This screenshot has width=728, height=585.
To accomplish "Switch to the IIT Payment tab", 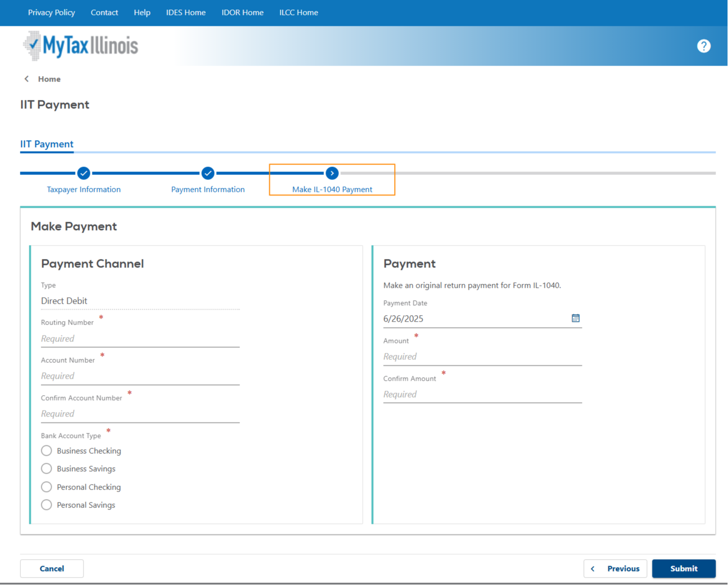I will click(47, 144).
